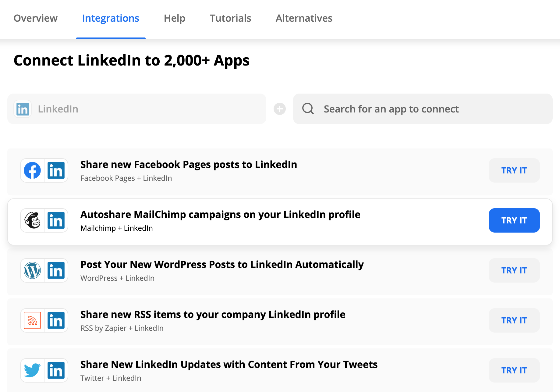Open 'Share New LinkedIn Updates with Content From Your Tweets'
Viewport: 560px width, 392px height.
(229, 365)
